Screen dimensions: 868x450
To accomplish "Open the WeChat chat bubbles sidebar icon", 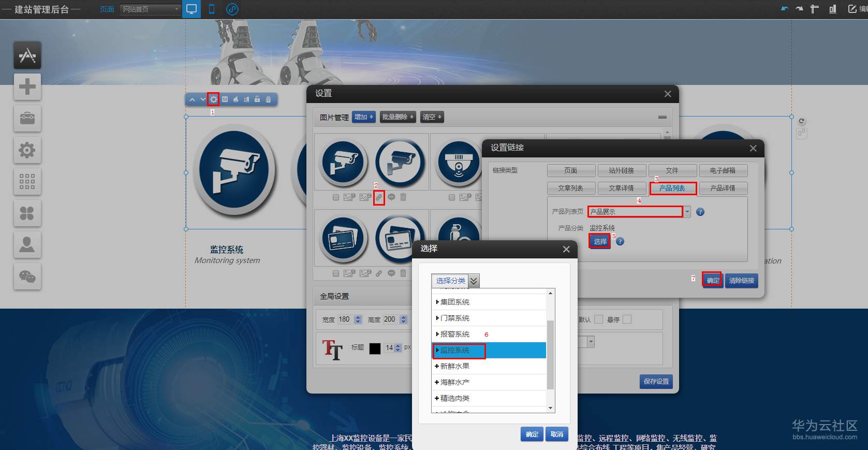I will click(x=27, y=277).
